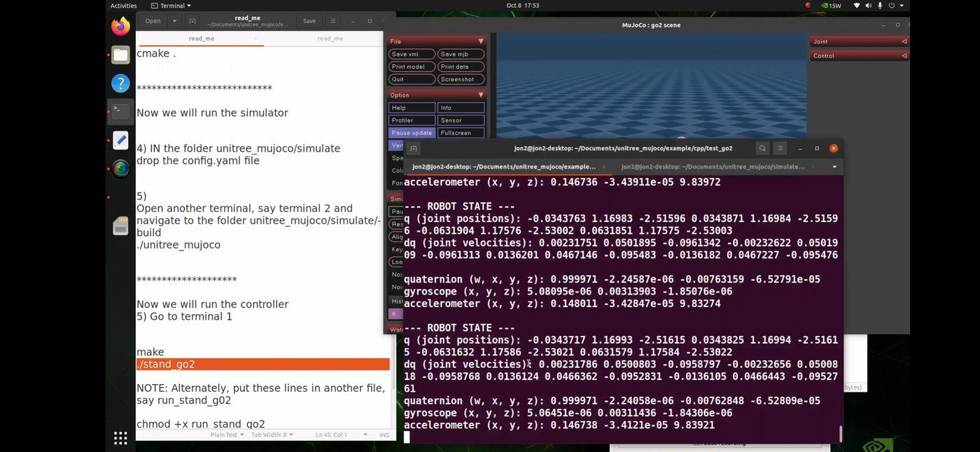Add new tab in terminal window
This screenshot has height=452, width=980.
414,148
